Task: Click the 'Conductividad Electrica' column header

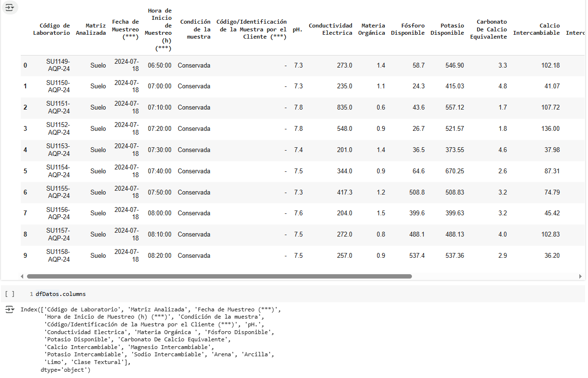Action: pyautogui.click(x=330, y=29)
